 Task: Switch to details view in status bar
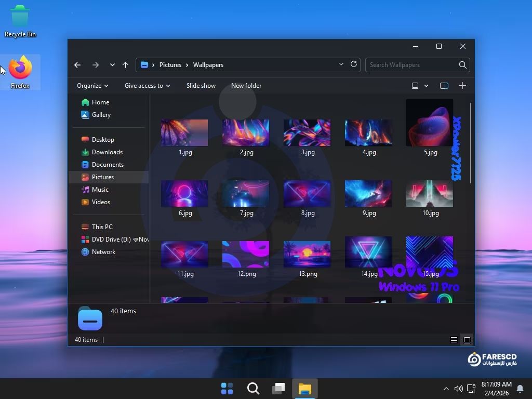(454, 340)
